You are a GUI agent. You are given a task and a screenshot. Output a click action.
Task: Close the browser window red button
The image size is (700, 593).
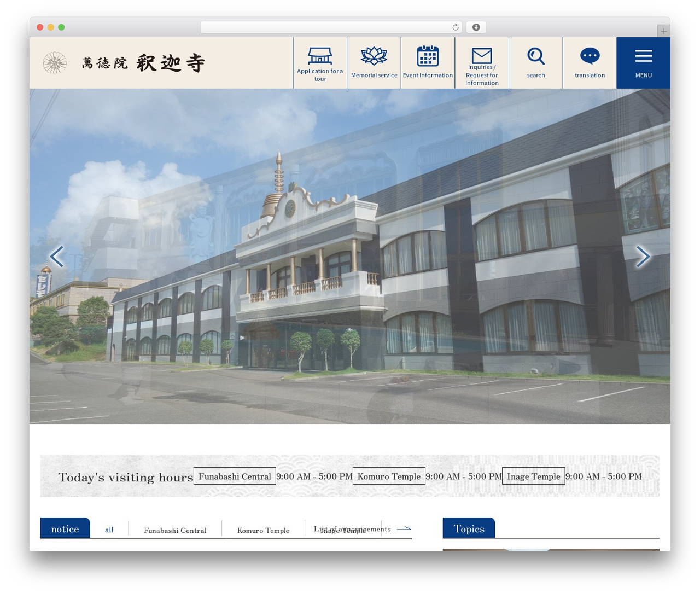point(40,27)
